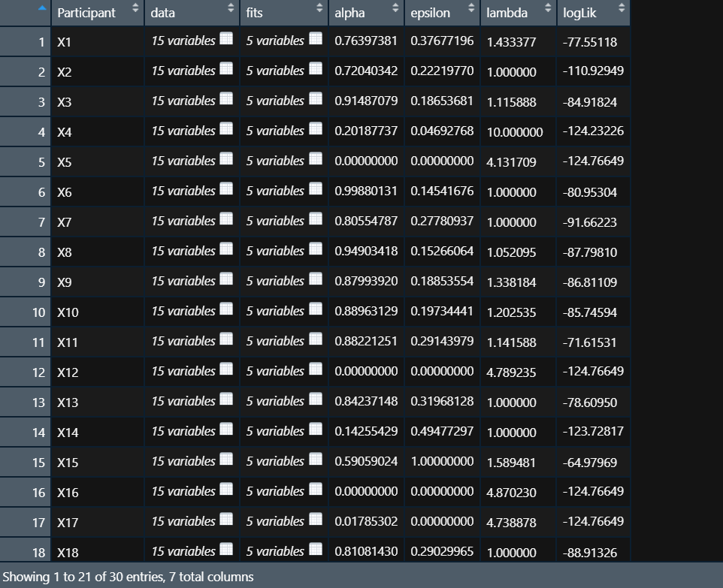This screenshot has width=723, height=588.
Task: Open the fits table icon in row X3
Action: (316, 98)
